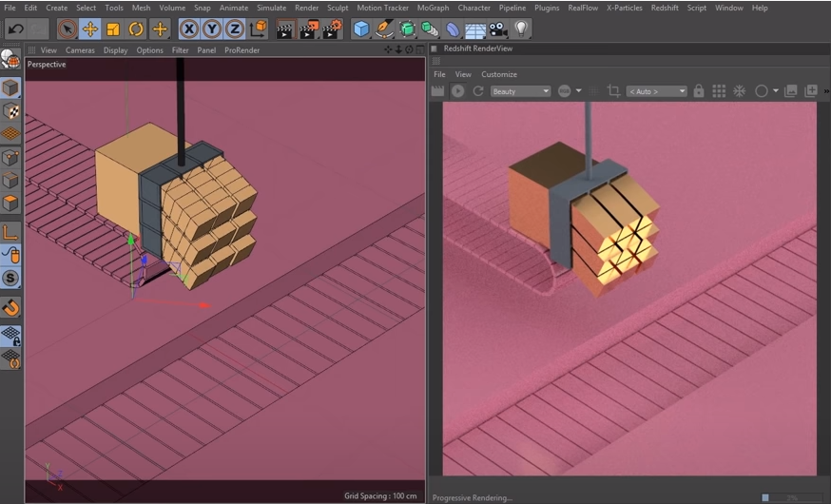Open the Simulate menu
The height and width of the screenshot is (504, 831).
click(x=271, y=8)
